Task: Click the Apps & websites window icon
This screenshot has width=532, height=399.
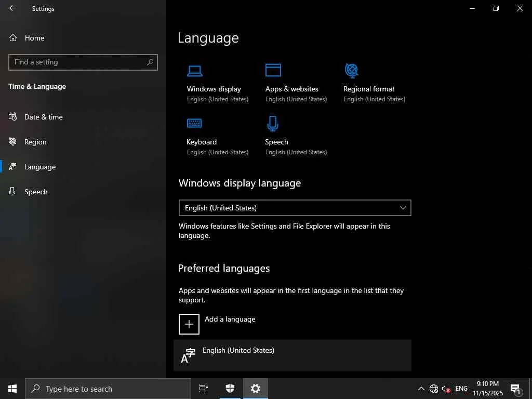Action: (273, 70)
